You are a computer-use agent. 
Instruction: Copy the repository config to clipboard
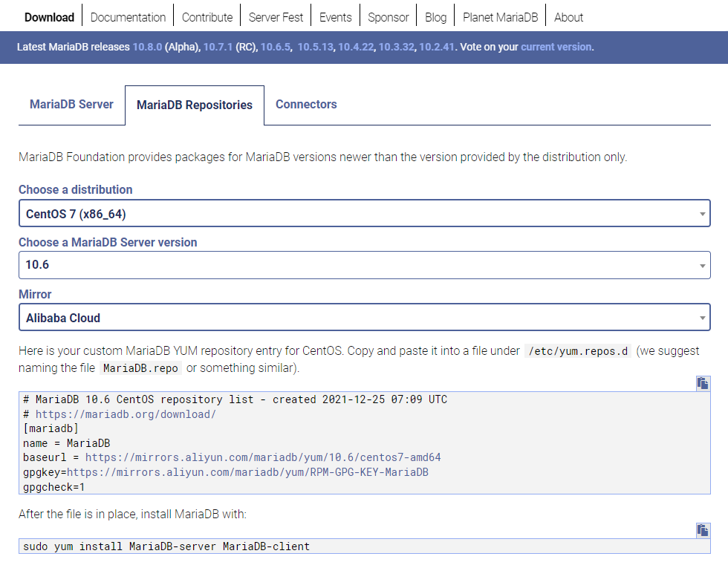(x=703, y=383)
